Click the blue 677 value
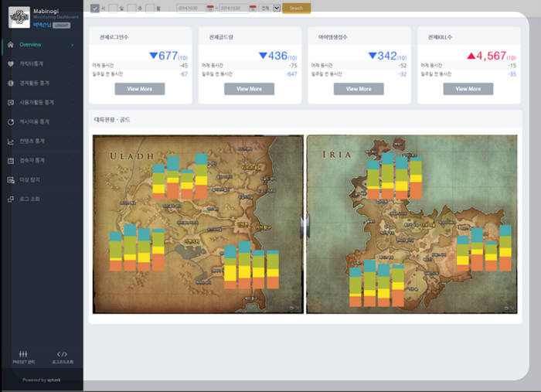Image resolution: width=541 pixels, height=392 pixels. [x=168, y=56]
